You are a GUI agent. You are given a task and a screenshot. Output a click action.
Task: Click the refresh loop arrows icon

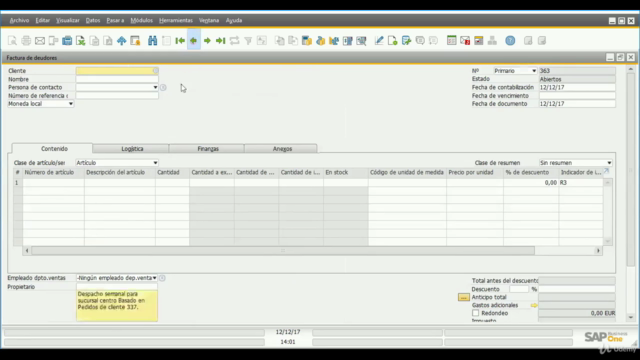234,40
